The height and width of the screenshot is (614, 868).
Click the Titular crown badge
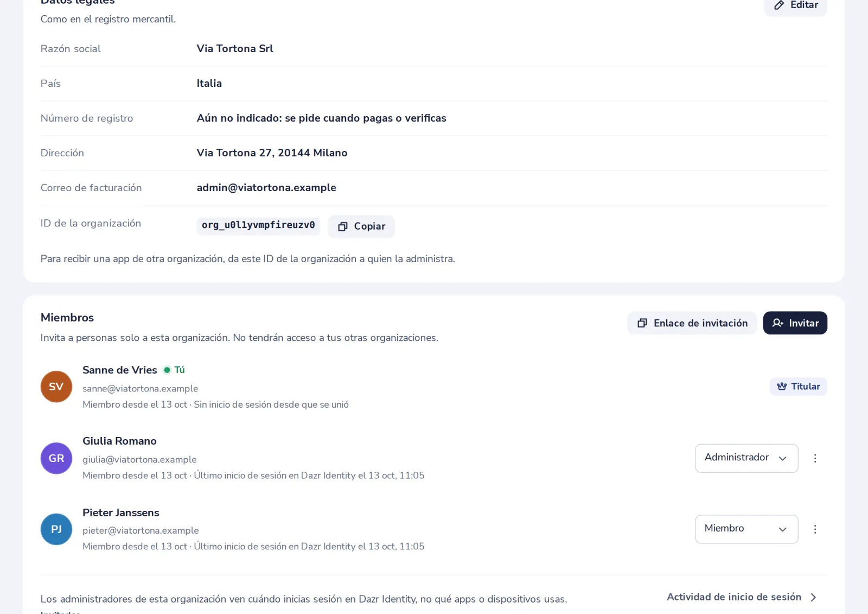coord(799,387)
